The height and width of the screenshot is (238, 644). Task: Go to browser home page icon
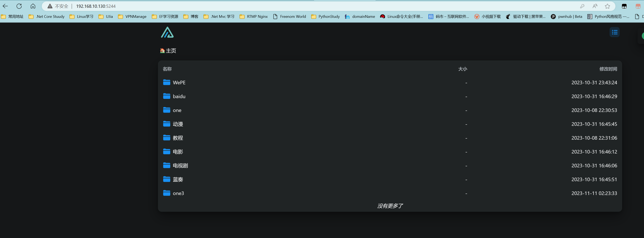click(33, 6)
